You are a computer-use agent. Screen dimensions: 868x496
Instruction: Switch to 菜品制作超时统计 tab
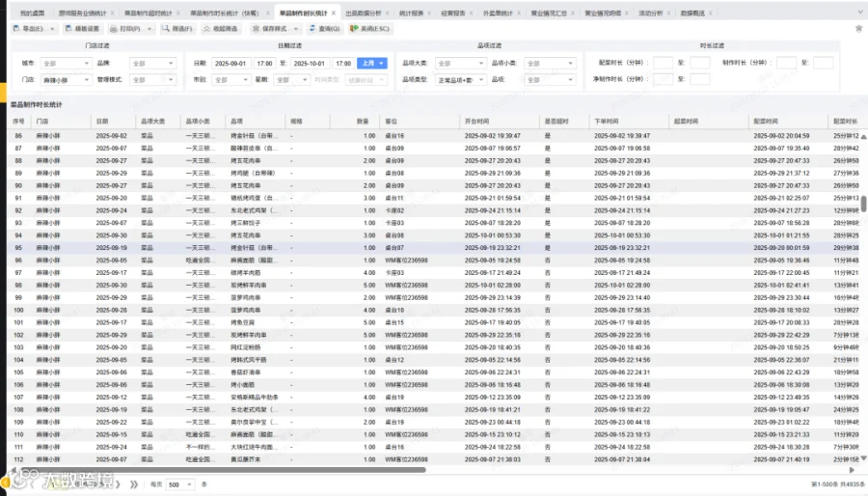pyautogui.click(x=148, y=13)
